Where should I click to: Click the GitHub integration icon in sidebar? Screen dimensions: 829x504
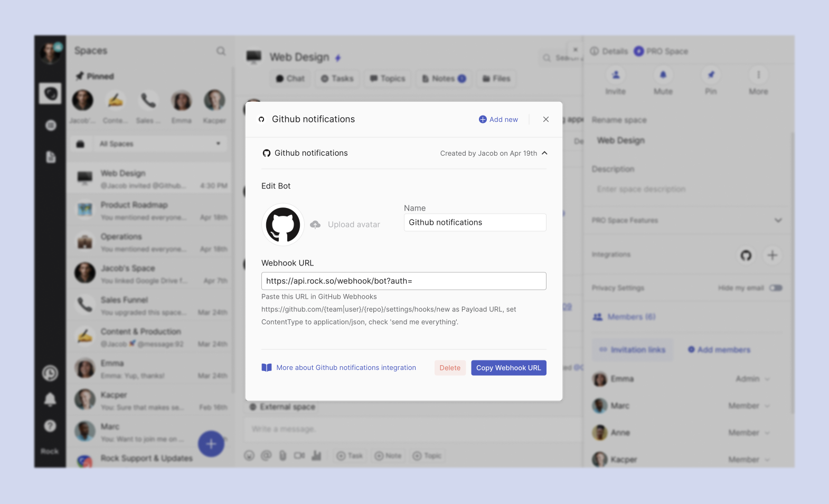tap(746, 255)
